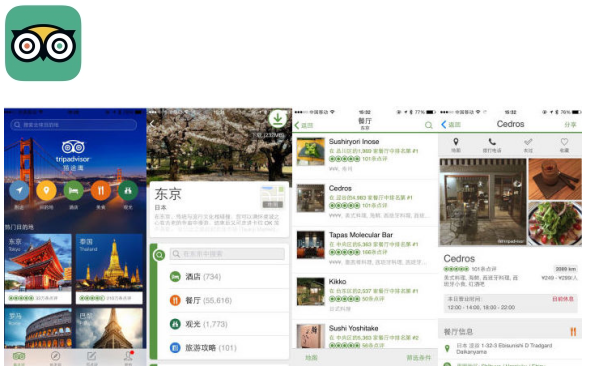The width and height of the screenshot is (590, 387).
Task: Open the 罗马 Rome Colosseum card
Action: click(38, 328)
